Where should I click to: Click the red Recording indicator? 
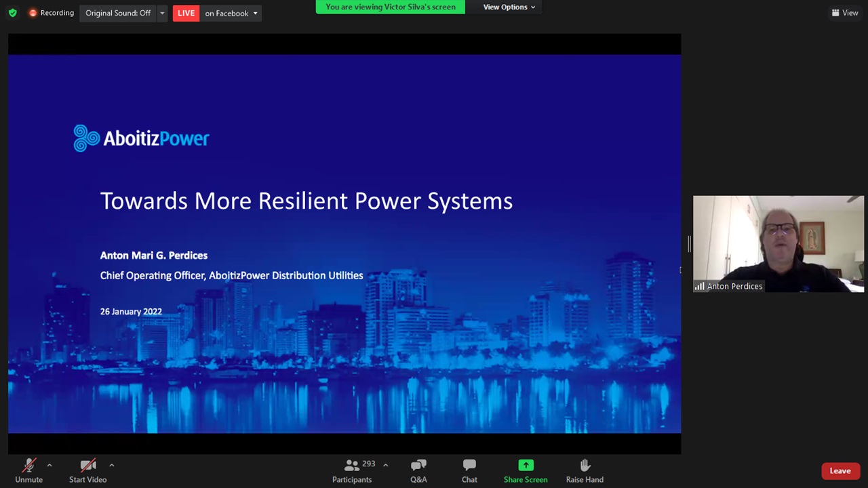pos(51,13)
